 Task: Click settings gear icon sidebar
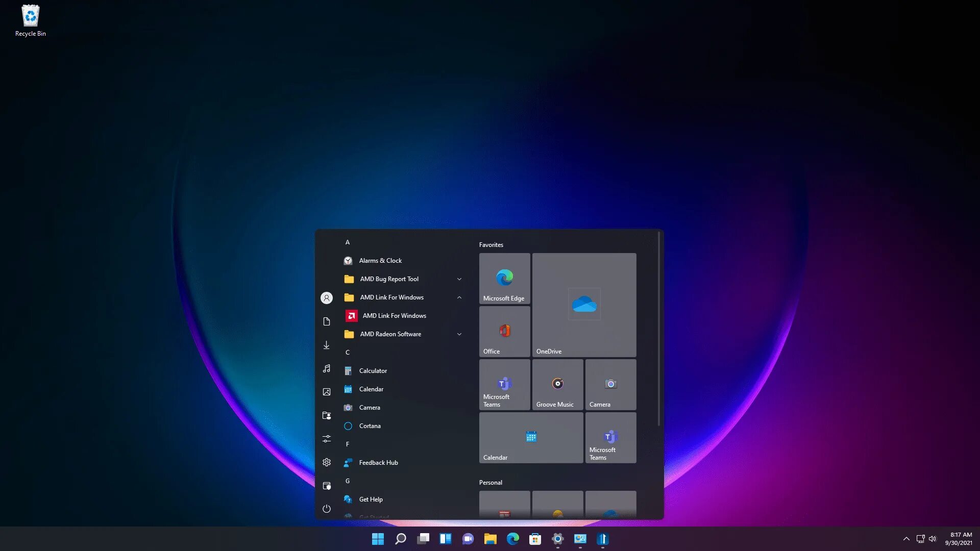[x=327, y=462]
